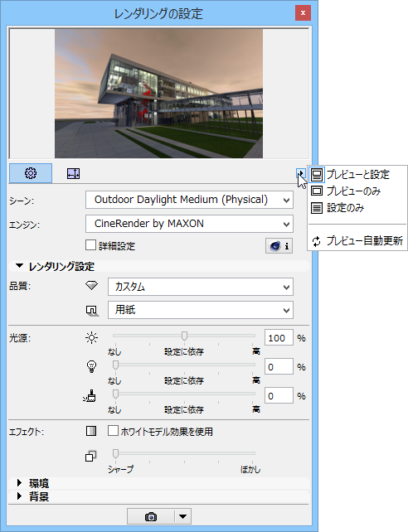Image resolution: width=408 pixels, height=532 pixels.
Task: Open the 品質 カスタム dropdown
Action: (201, 287)
